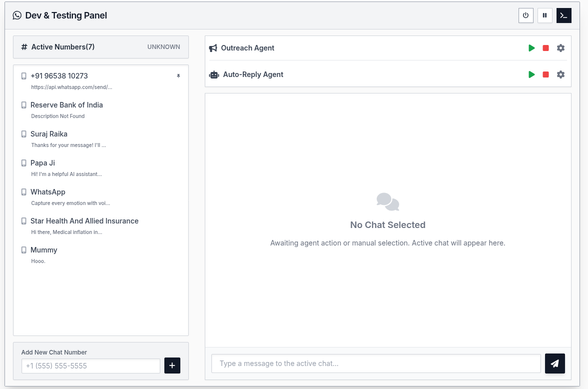Focus the Add New Chat Number field
The width and height of the screenshot is (588, 389).
(x=90, y=365)
